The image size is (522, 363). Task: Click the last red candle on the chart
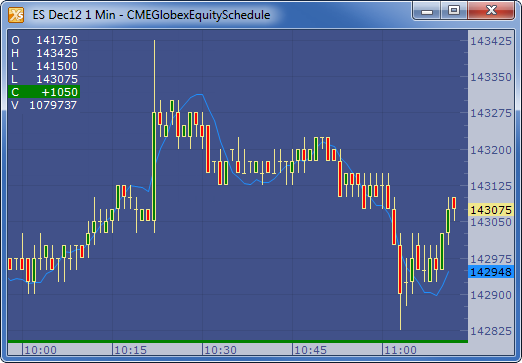pyautogui.click(x=454, y=203)
